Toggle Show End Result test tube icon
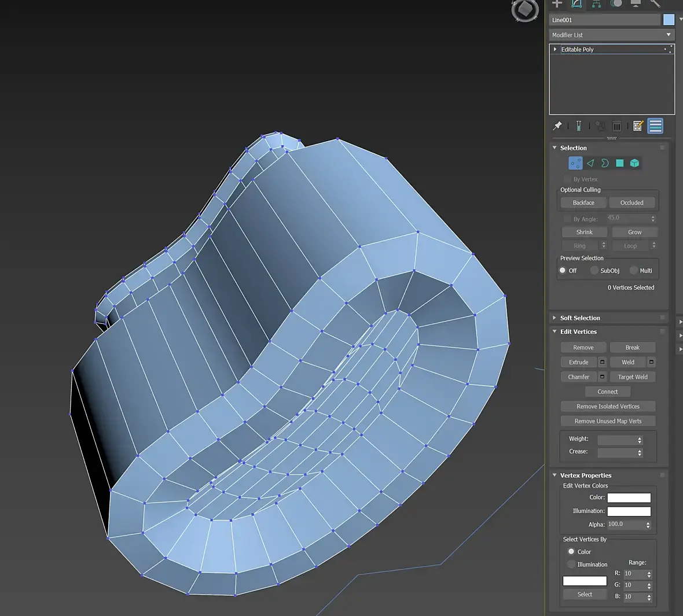This screenshot has height=616, width=683. coord(578,126)
